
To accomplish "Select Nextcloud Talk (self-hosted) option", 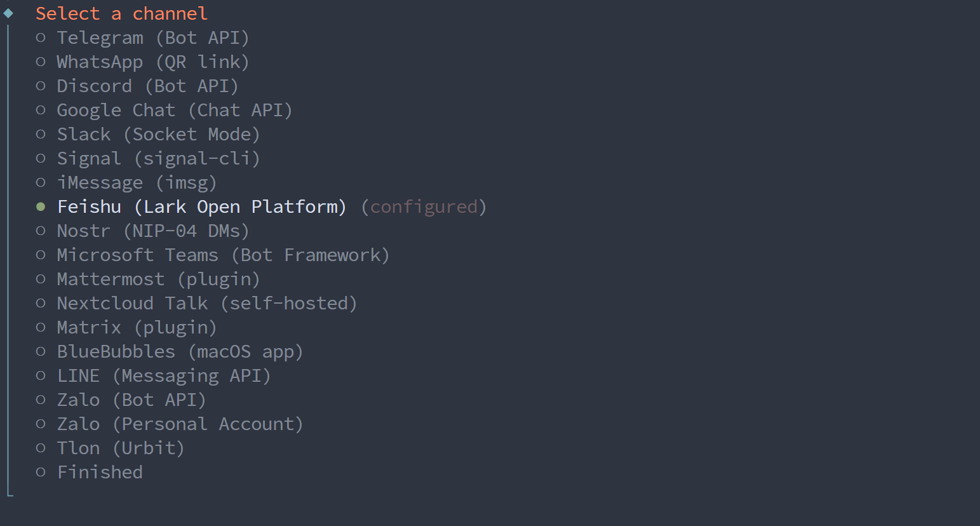I will click(206, 304).
